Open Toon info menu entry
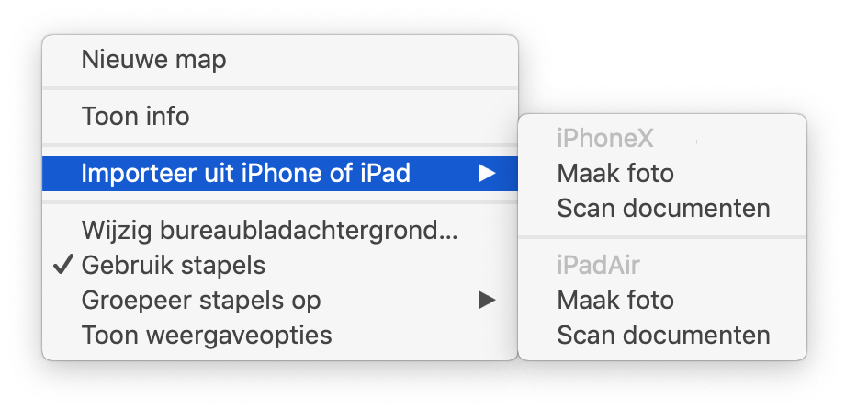 point(280,117)
